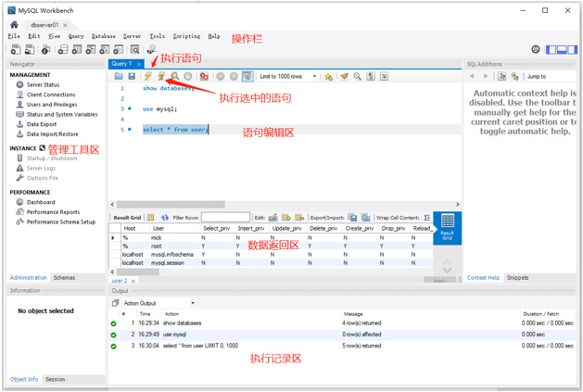Viewport: 583px width, 392px height.
Task: Open the Scripting menu
Action: (186, 36)
